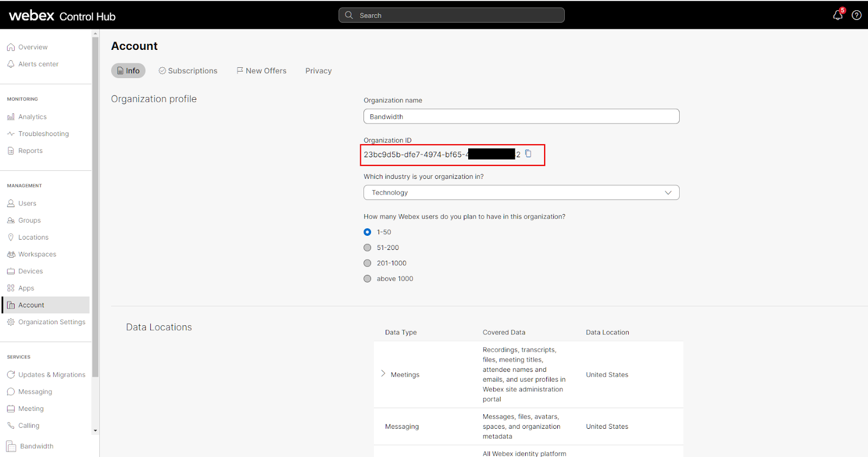
Task: Go to Troubleshooting page
Action: [x=43, y=133]
